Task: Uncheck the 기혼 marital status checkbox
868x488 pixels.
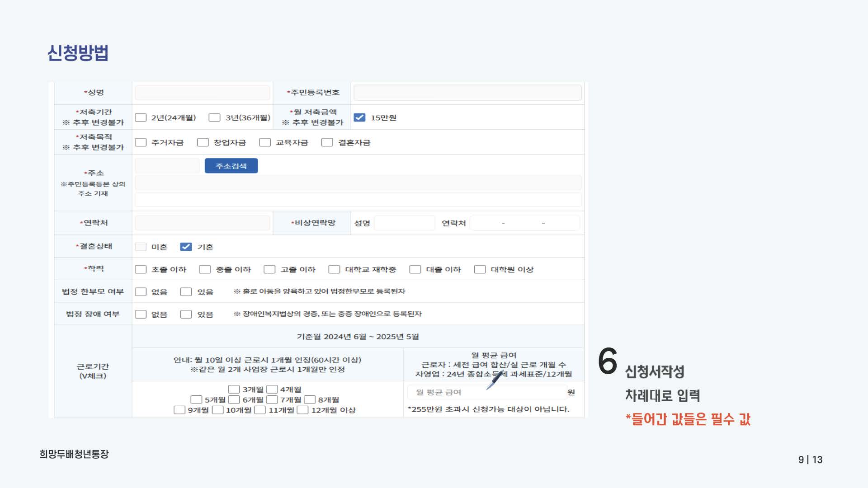Action: pyautogui.click(x=185, y=247)
